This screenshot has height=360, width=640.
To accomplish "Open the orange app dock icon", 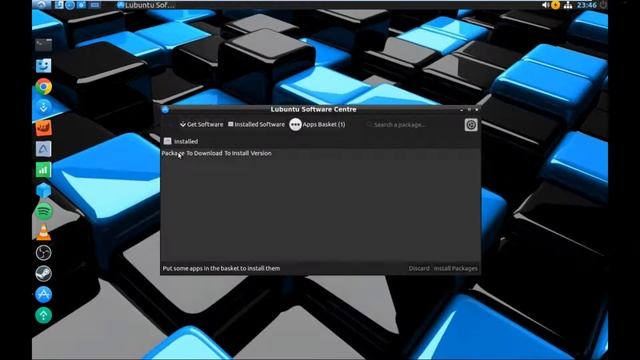I will (x=43, y=128).
